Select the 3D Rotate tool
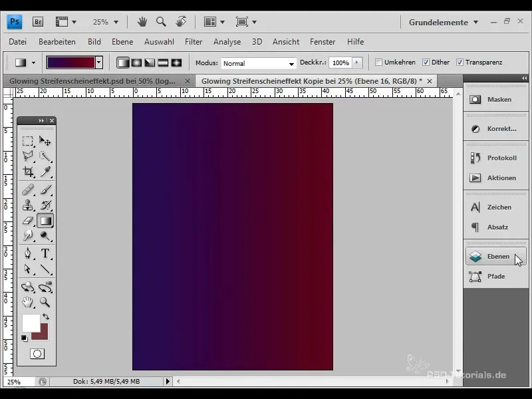Screen dimensions: 532x399 click(x=28, y=287)
